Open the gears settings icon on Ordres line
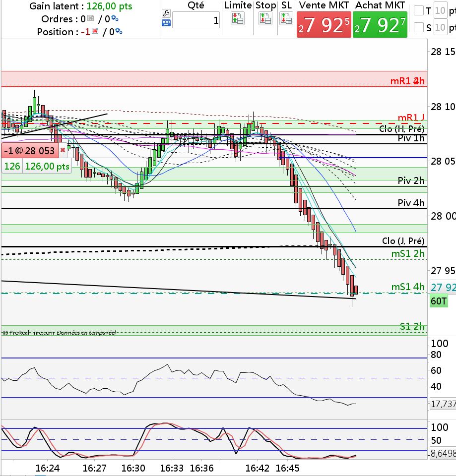This screenshot has width=456, height=476. [x=115, y=18]
